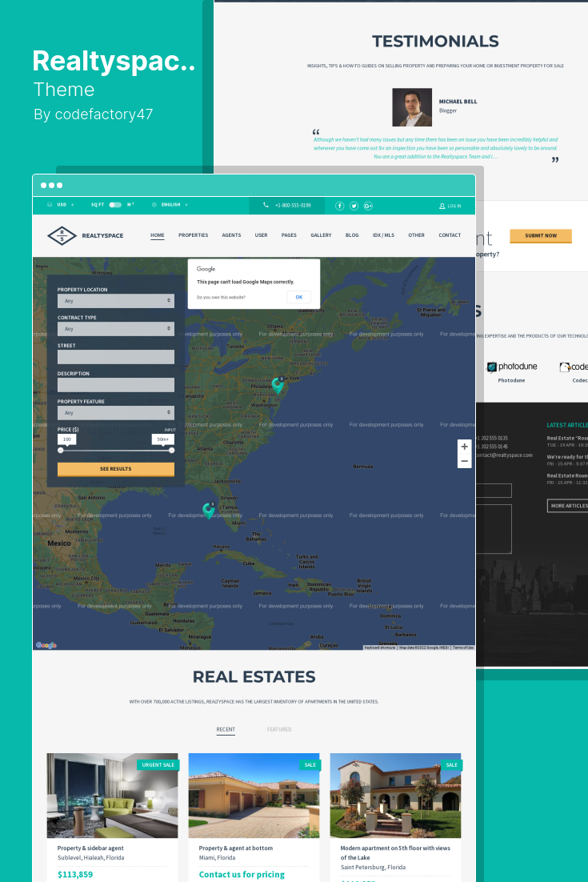The height and width of the screenshot is (882, 588).
Task: Open the Other menu item
Action: pos(417,235)
